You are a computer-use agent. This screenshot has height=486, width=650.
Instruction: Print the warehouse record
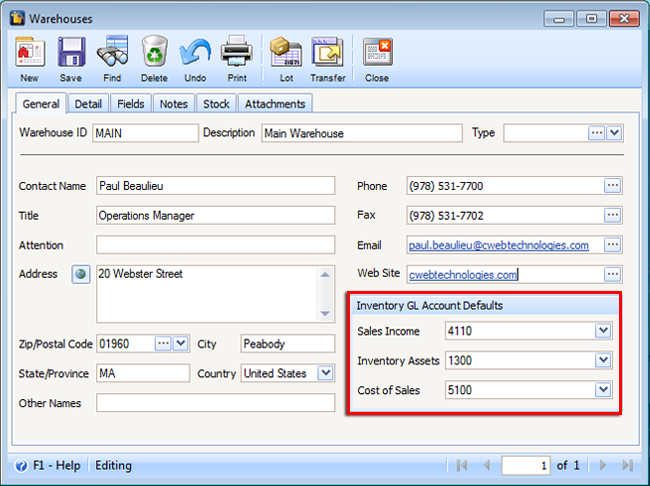[x=237, y=51]
